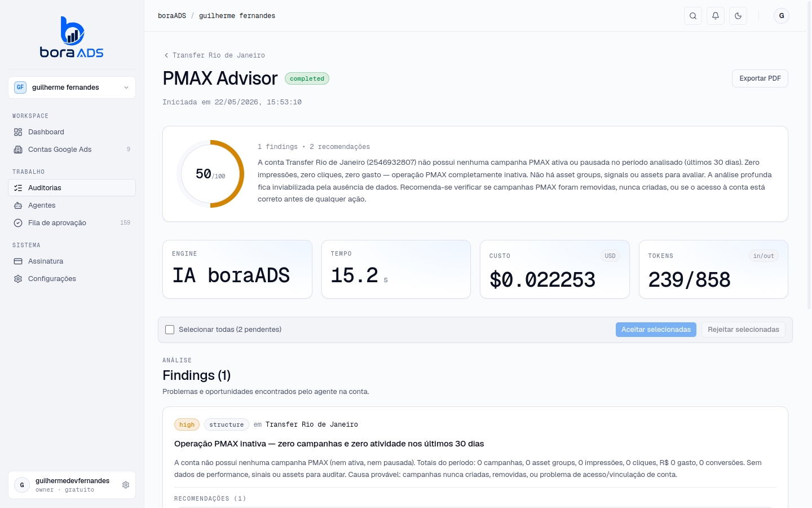Click the Agentes robot icon

pyautogui.click(x=18, y=205)
